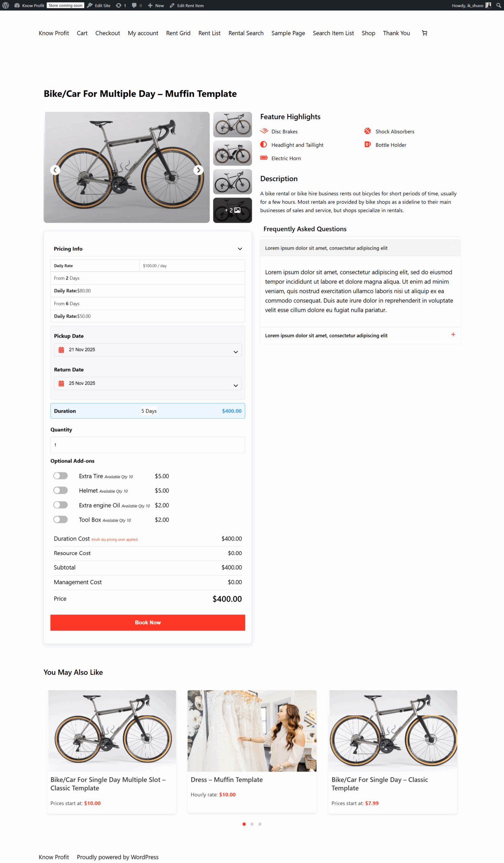
Task: Open the +2 more images thumbnail
Action: pos(233,210)
